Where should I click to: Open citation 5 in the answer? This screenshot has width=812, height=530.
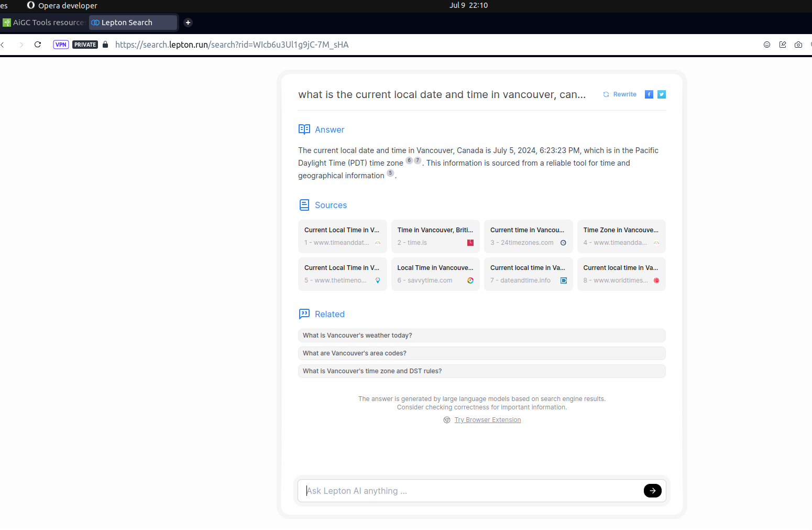pyautogui.click(x=390, y=173)
